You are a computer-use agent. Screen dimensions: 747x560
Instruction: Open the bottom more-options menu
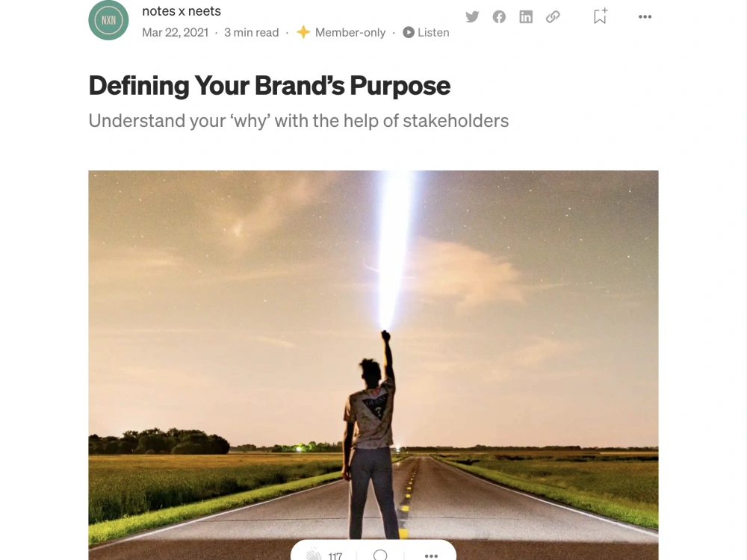coord(431,556)
